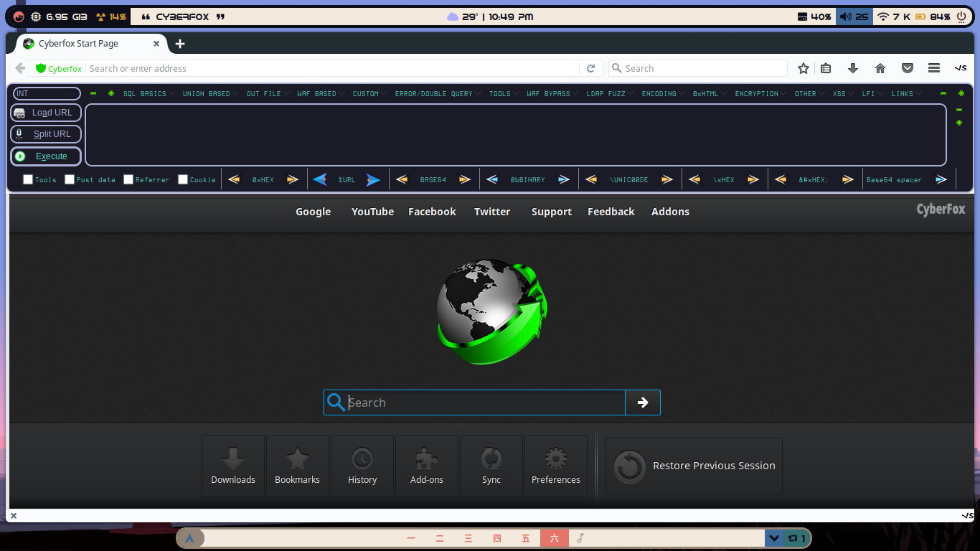980x551 pixels.
Task: Click the &#xHEX; left arrow
Action: pyautogui.click(x=781, y=179)
